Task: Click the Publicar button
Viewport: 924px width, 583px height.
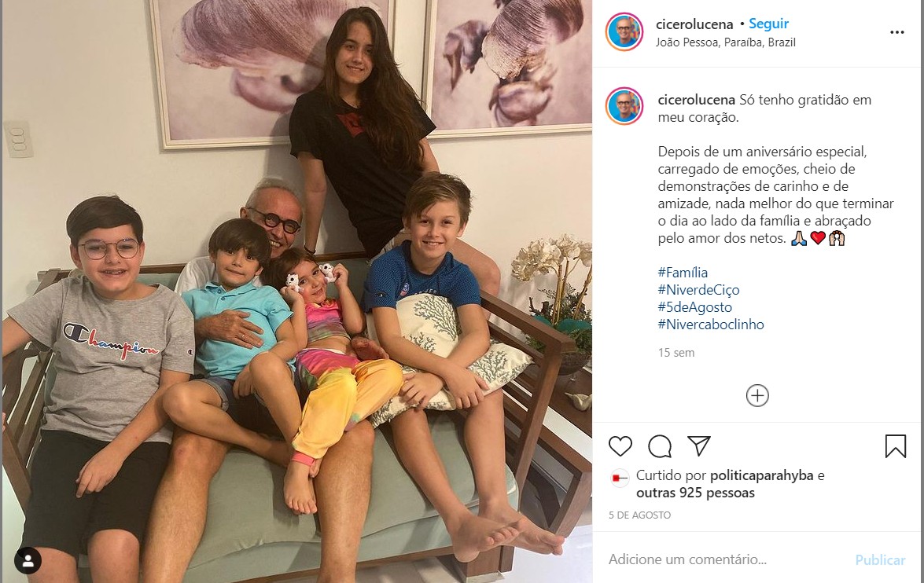Action: [x=880, y=560]
